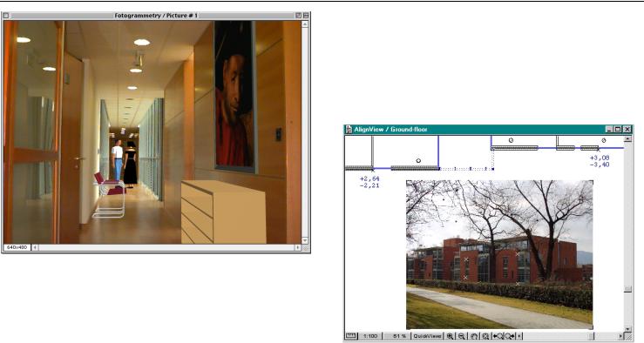
Task: Click the Fotogrammetry window collapse box
Action: point(306,16)
